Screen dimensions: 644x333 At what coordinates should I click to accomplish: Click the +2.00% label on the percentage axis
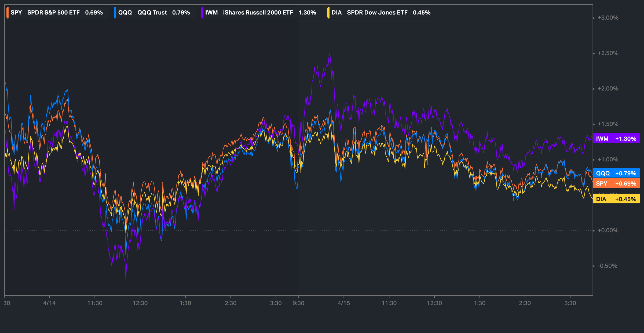point(608,89)
